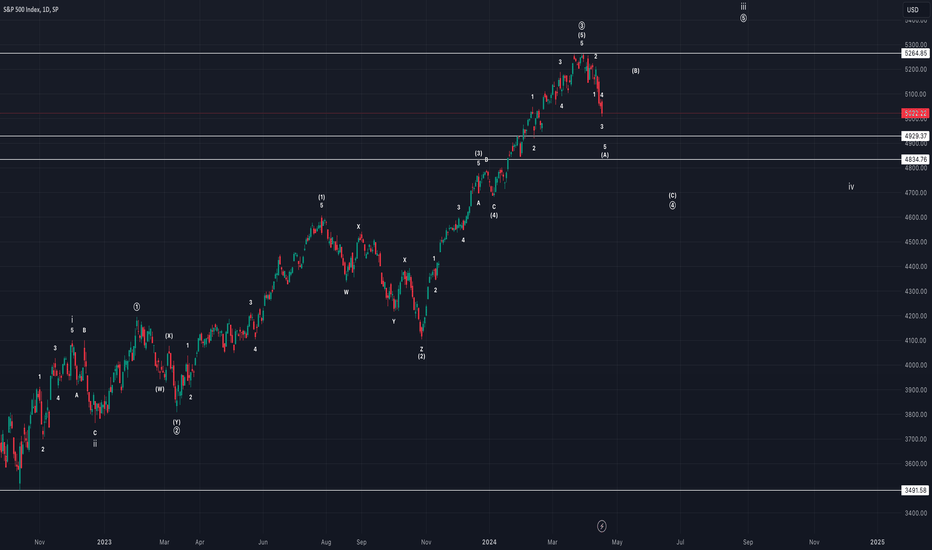Viewport: 932px width, 550px height.
Task: Select the 4834.76 price line label
Action: pyautogui.click(x=915, y=159)
